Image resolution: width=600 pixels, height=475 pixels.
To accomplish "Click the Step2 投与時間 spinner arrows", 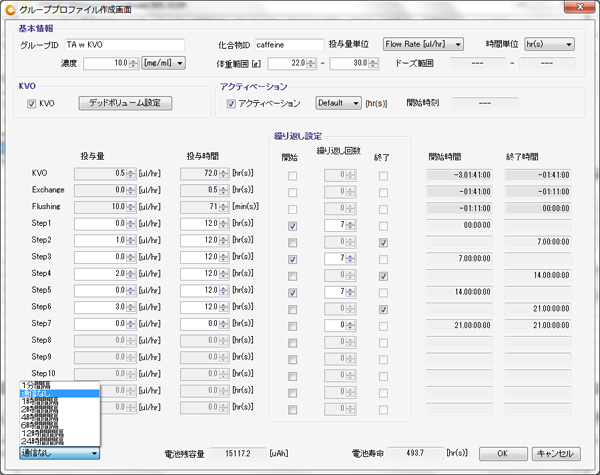I will click(224, 240).
